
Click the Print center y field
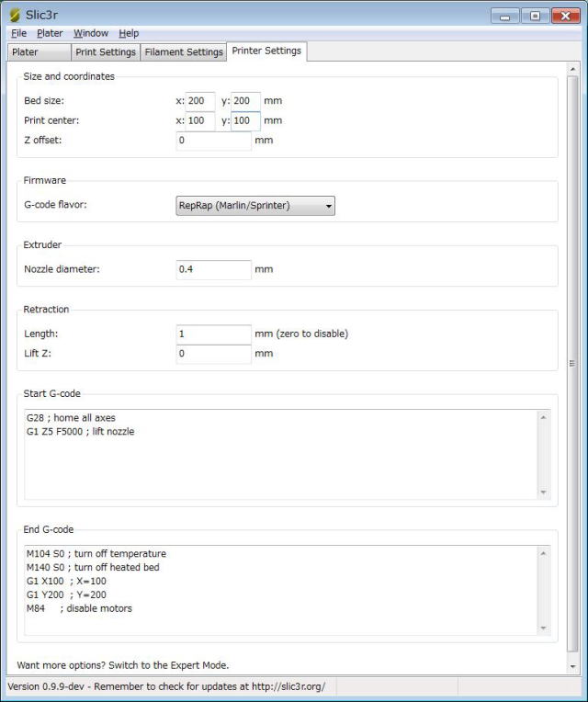pyautogui.click(x=245, y=120)
